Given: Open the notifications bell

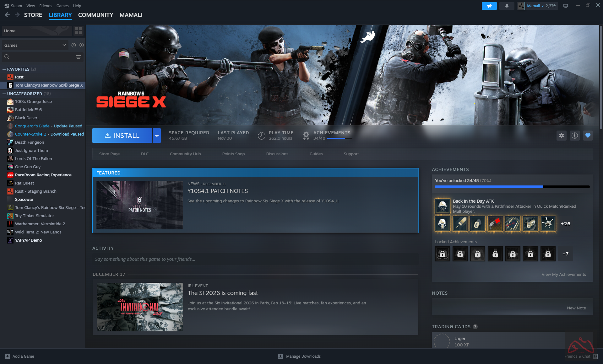Looking at the screenshot, I should tap(507, 6).
